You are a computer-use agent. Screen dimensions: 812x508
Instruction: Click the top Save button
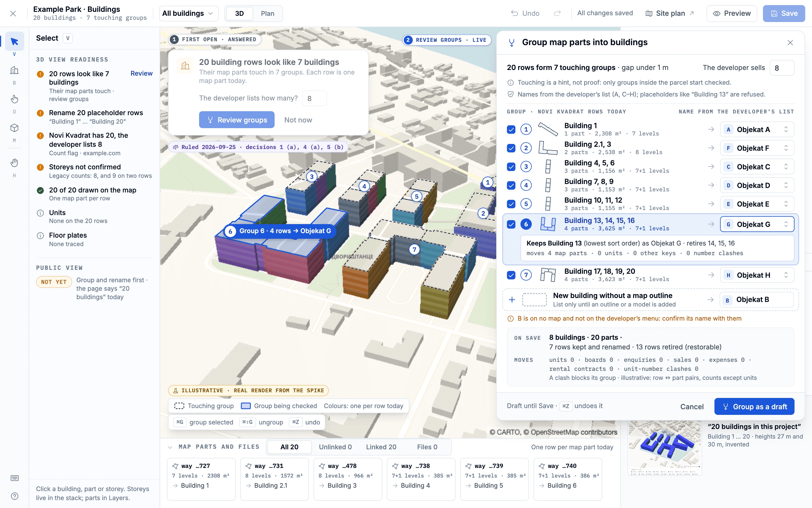(x=784, y=14)
